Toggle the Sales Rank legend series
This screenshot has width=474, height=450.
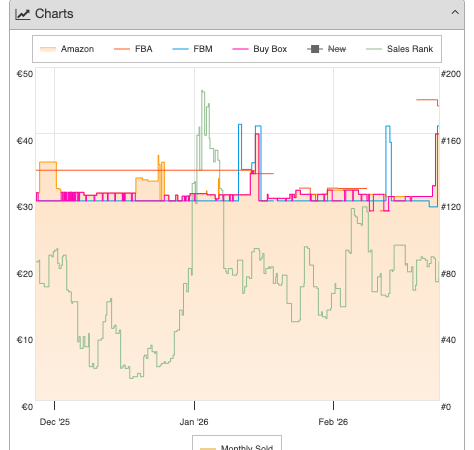pos(399,49)
